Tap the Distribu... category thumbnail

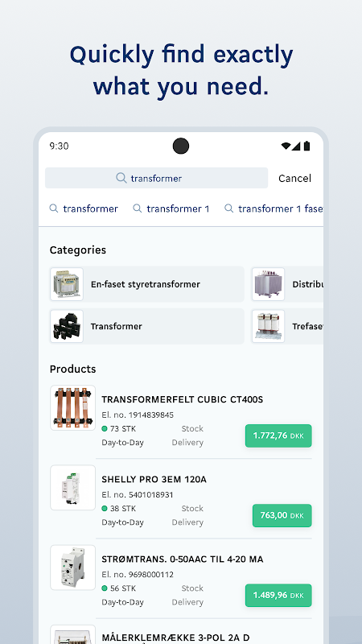[x=268, y=284]
